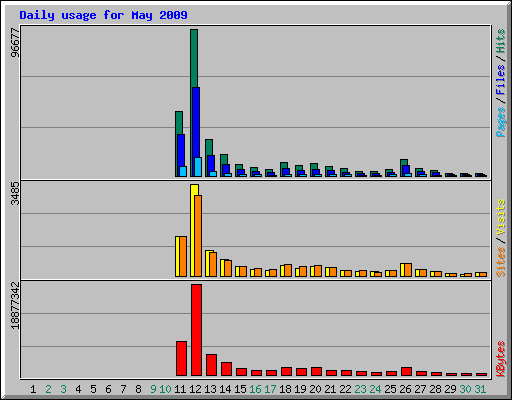Screen dimensions: 512x400
Task: Click day label 22 on x-axis
Action: (x=345, y=389)
